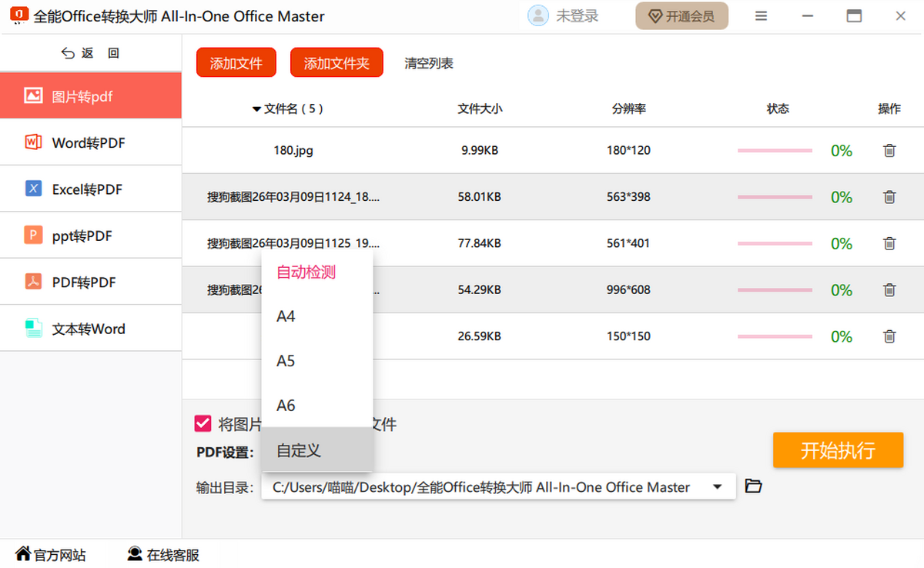Click progress bar of 180.jpg
The height and width of the screenshot is (568, 924).
tap(775, 151)
